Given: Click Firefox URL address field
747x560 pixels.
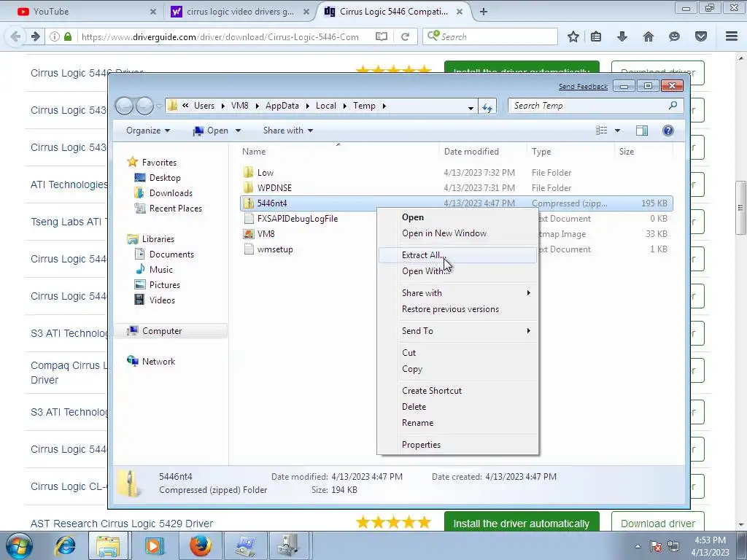Looking at the screenshot, I should point(219,36).
